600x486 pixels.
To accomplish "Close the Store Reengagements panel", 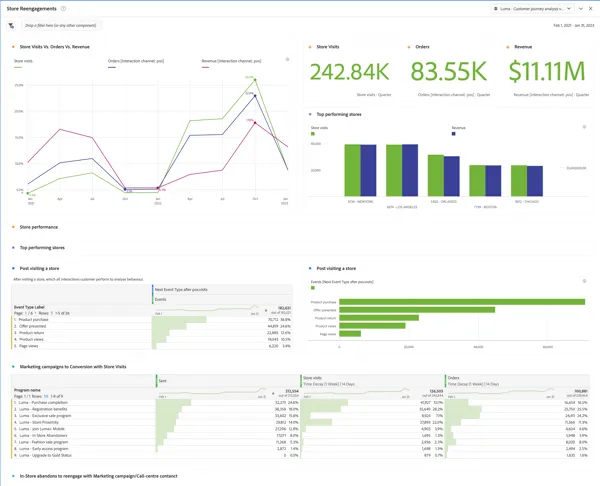I will (590, 8).
